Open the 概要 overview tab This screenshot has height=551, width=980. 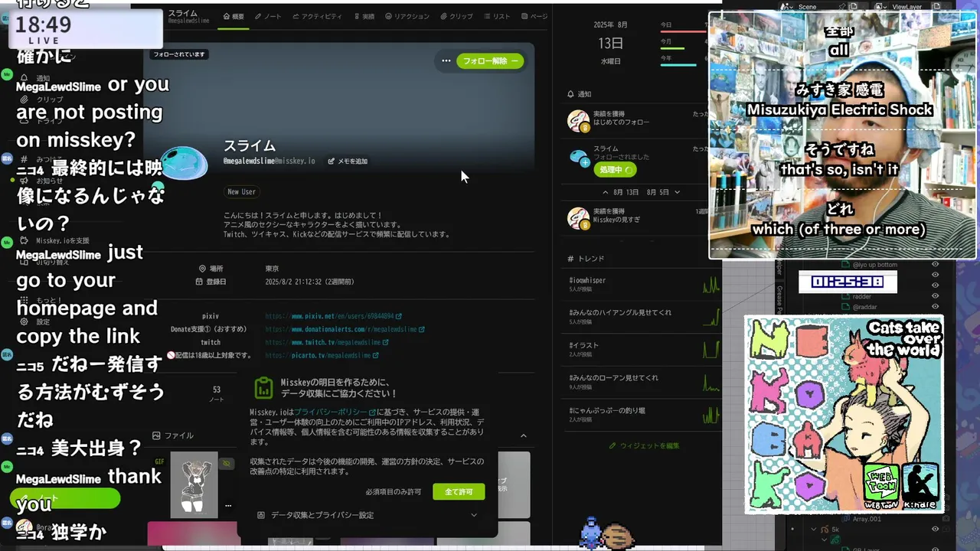[x=234, y=16]
